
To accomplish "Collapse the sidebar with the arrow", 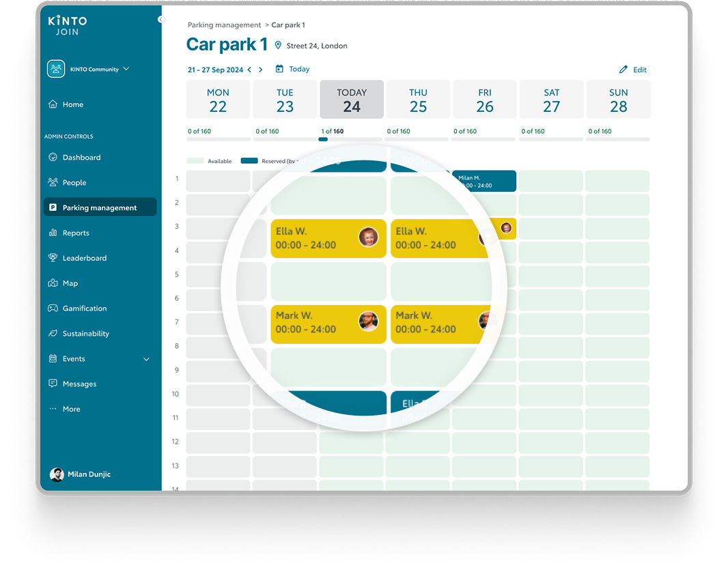I will coord(161,19).
